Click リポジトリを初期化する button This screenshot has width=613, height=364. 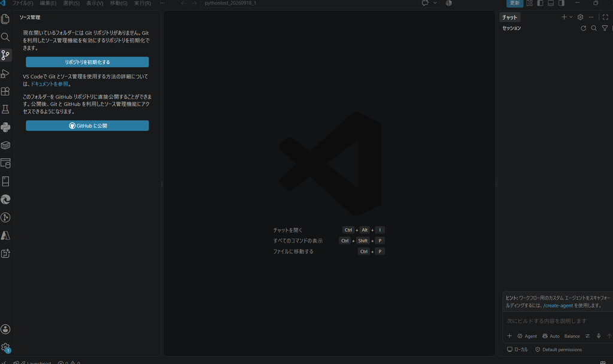point(87,62)
